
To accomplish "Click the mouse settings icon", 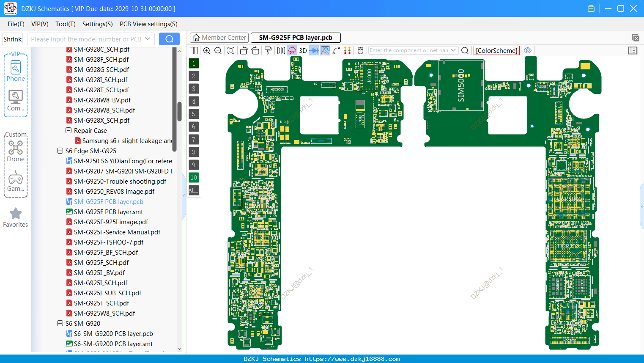I will (360, 50).
